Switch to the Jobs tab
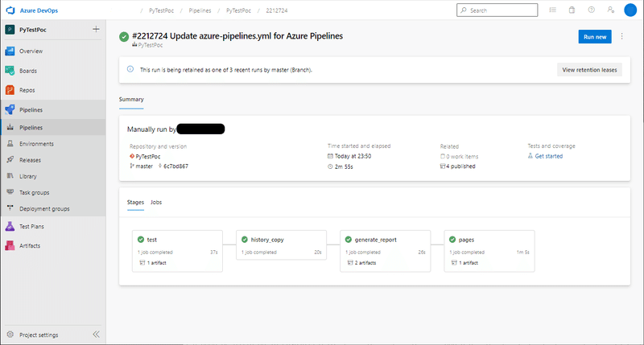 (x=156, y=202)
